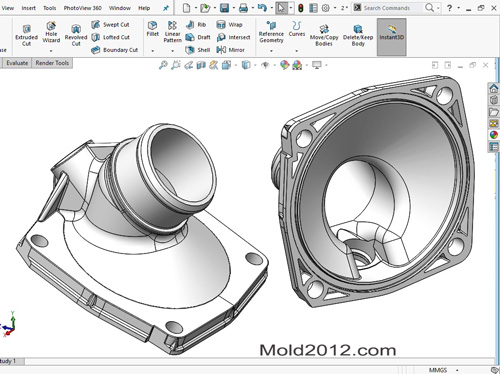Open the Tools menu

[x=49, y=8]
